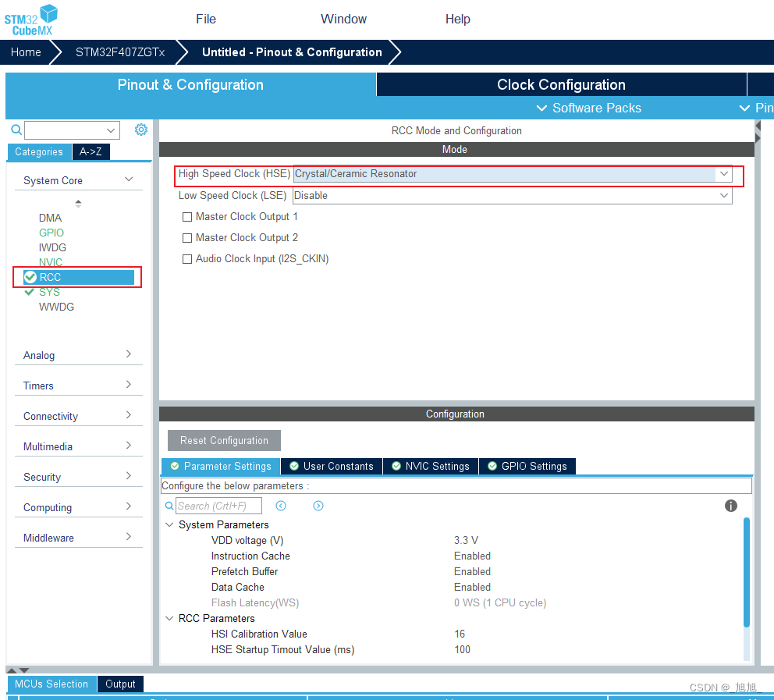Click Untitled - Pinout & Configuration breadcrumb

point(293,52)
